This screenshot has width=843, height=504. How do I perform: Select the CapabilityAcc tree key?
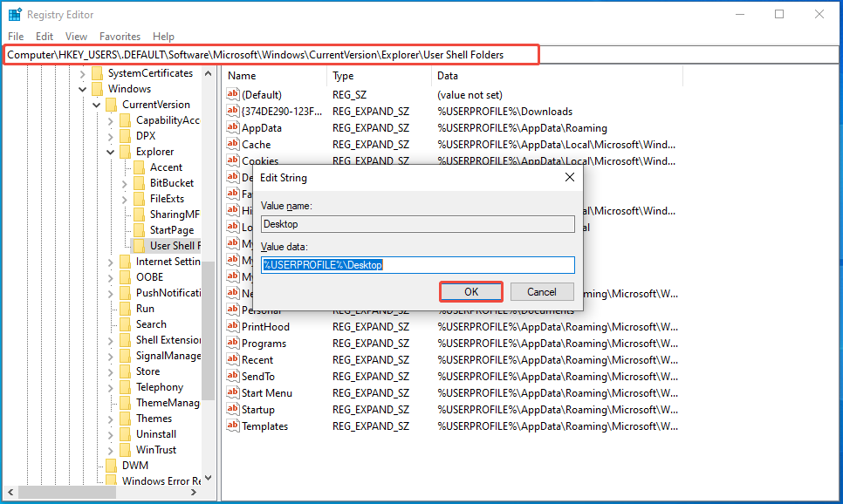click(168, 120)
